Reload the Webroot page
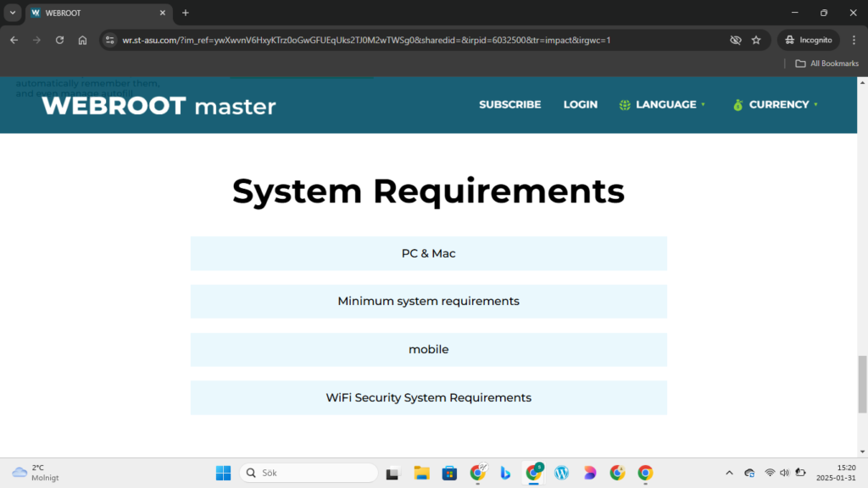Screen dimensions: 868x488 pyautogui.click(x=60, y=40)
